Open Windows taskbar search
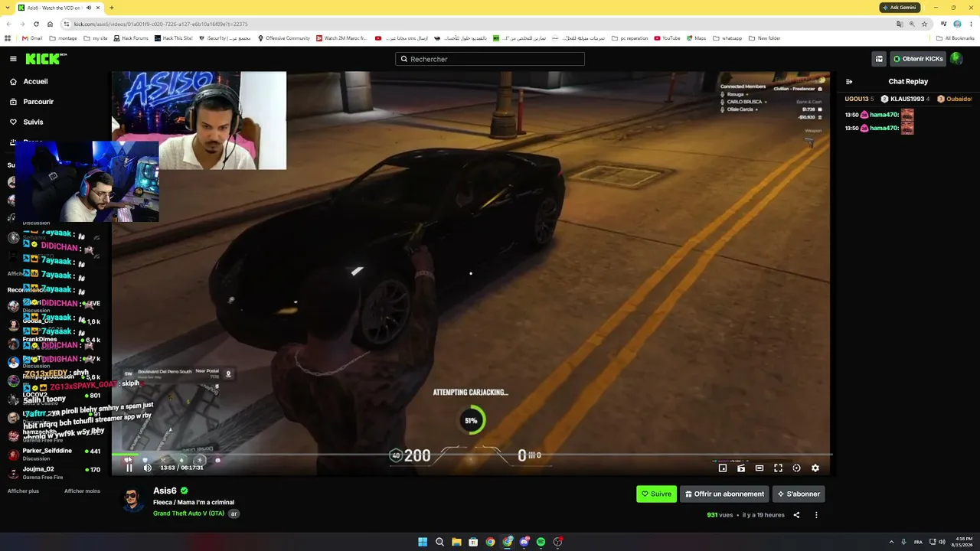The height and width of the screenshot is (551, 980). [439, 542]
